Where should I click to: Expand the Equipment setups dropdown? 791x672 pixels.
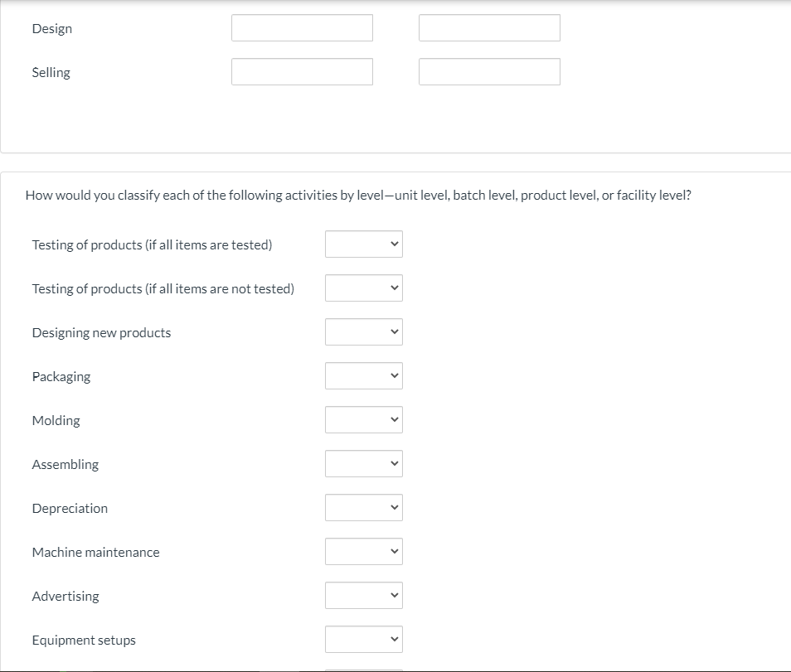tap(363, 639)
